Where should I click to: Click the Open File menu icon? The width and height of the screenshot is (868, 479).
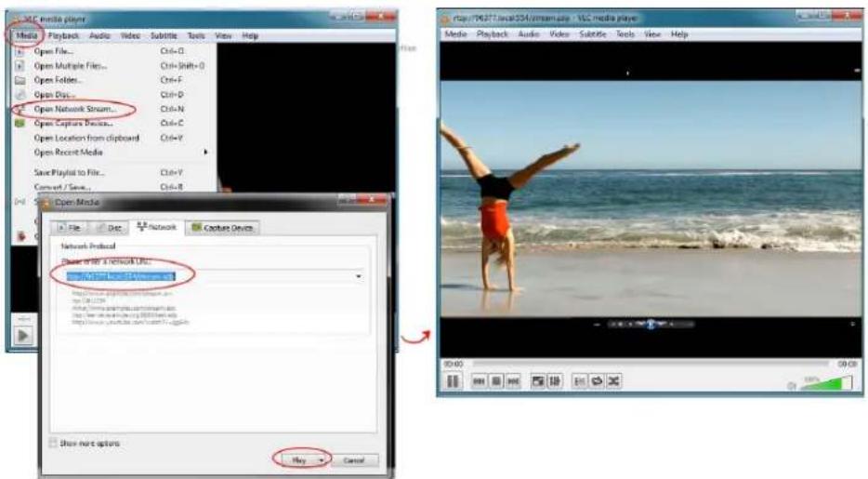20,51
